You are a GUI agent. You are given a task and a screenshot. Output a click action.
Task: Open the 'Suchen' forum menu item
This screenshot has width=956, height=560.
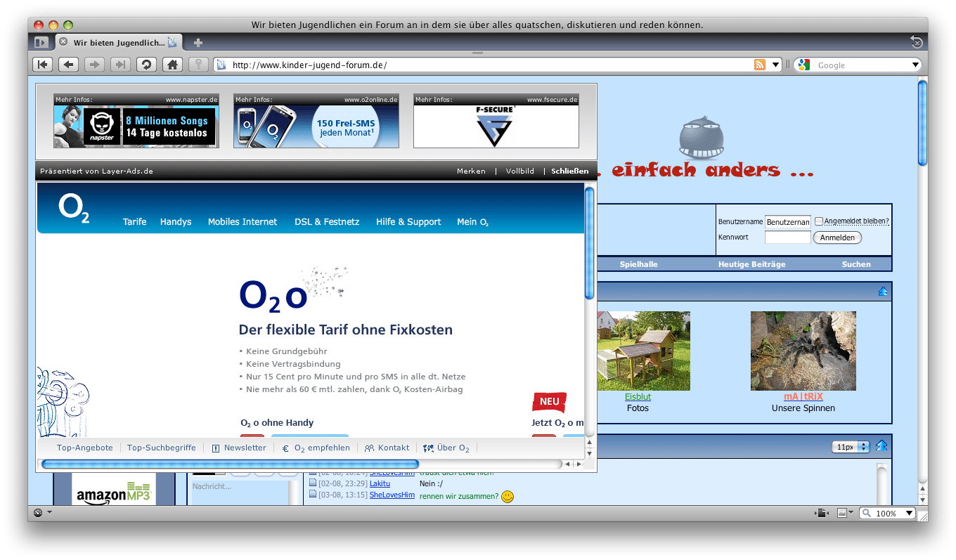click(x=856, y=264)
